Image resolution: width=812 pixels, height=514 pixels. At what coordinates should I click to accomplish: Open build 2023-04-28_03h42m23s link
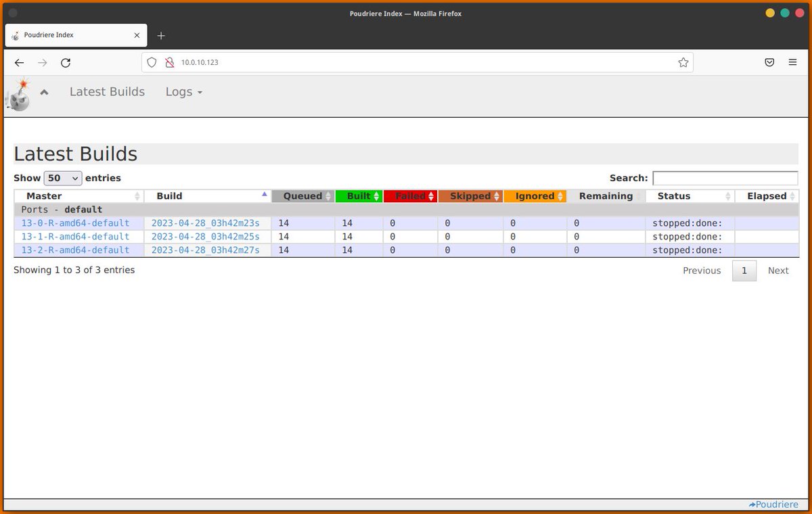click(x=206, y=223)
